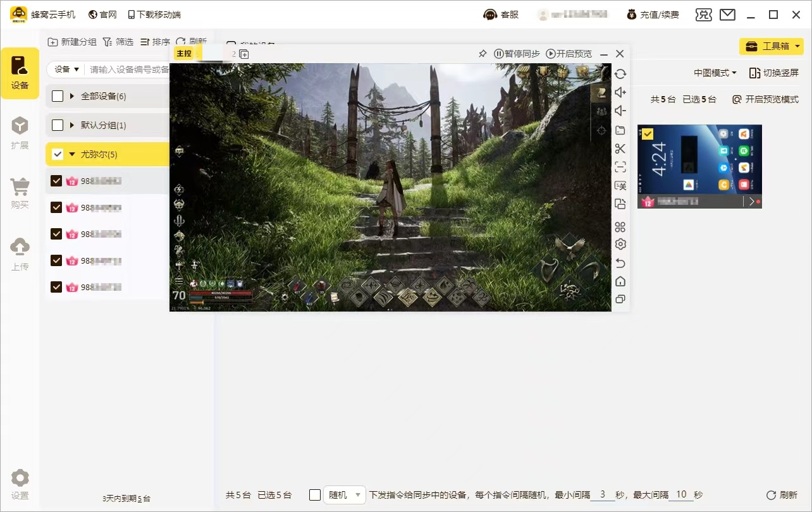Screen dimensions: 812x512
Task: Click 排序 to sort devices
Action: coord(155,42)
